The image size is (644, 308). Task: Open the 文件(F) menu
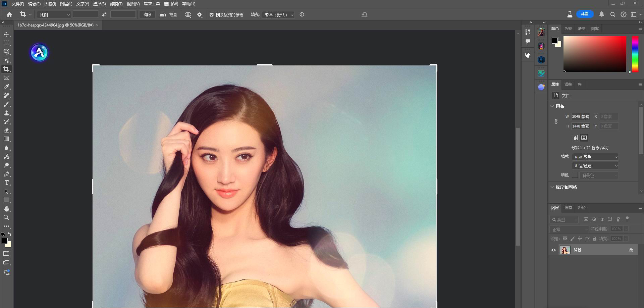[x=18, y=4]
